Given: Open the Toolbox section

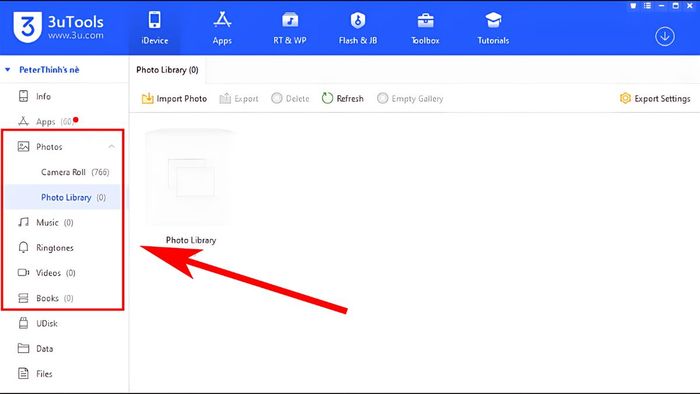Looking at the screenshot, I should click(x=425, y=28).
